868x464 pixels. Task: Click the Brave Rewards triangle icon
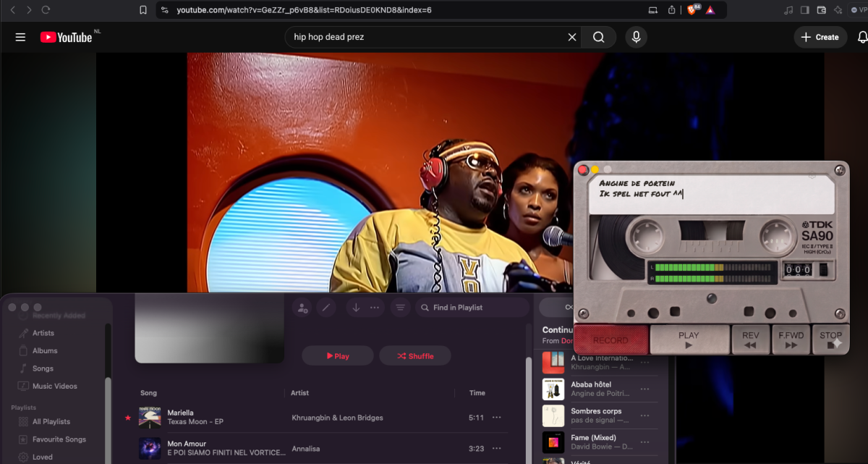tap(710, 10)
